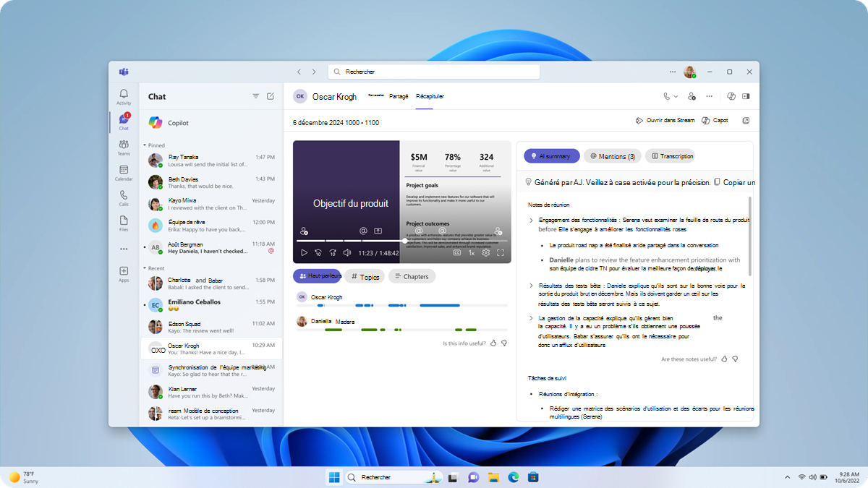
Task: Give thumbs down for meeting notes usefulness
Action: tap(735, 359)
